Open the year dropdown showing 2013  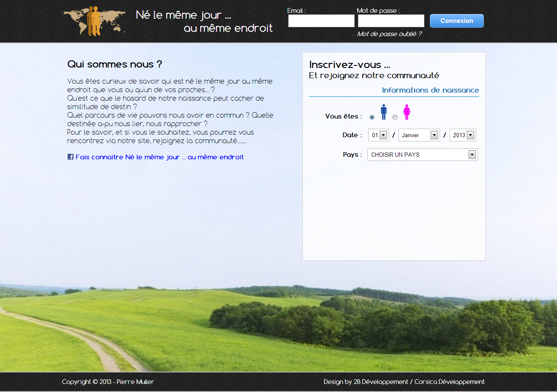click(x=463, y=135)
